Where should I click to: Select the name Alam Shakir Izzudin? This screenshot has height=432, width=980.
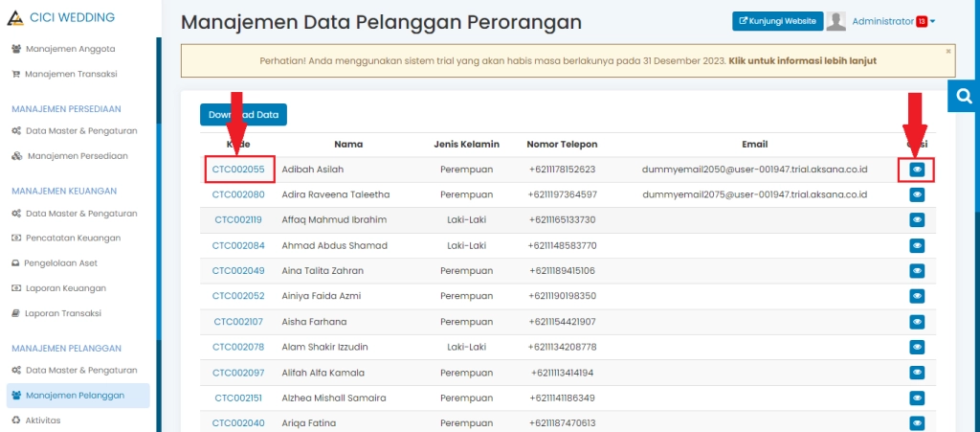coord(325,347)
